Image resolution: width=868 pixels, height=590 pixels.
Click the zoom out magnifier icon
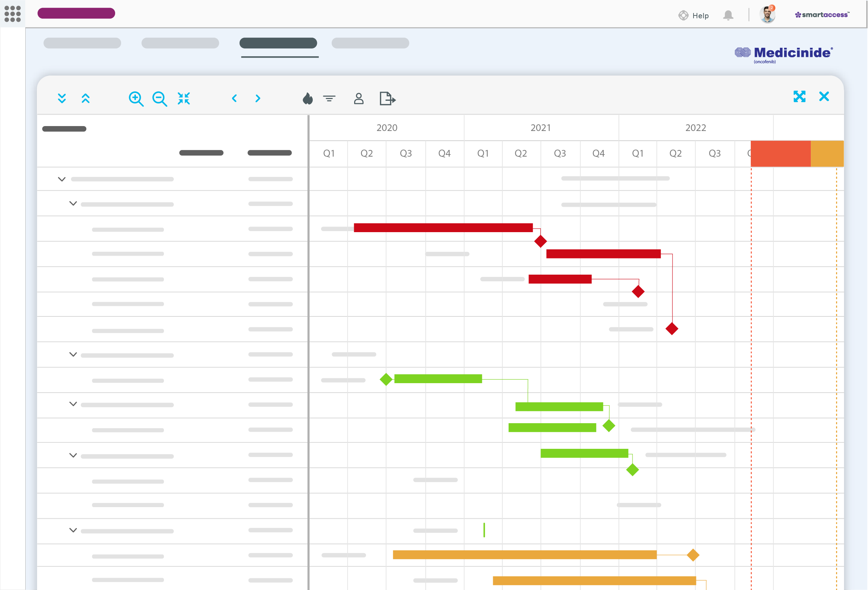pyautogui.click(x=160, y=98)
